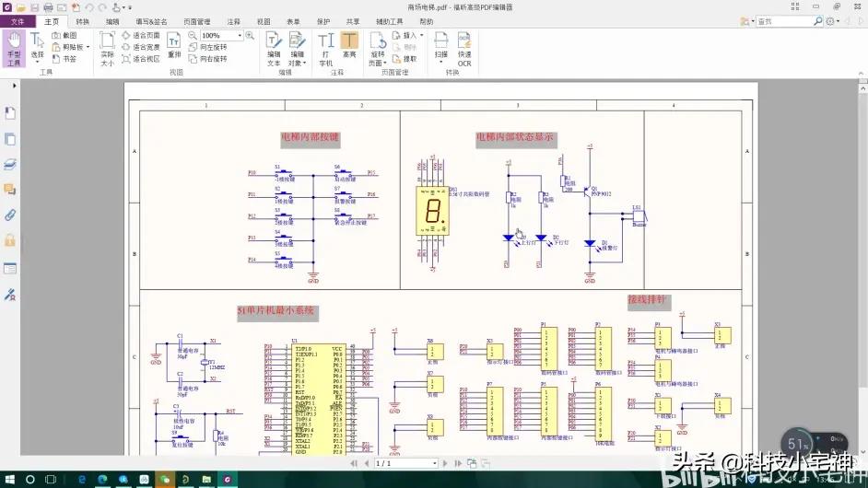The image size is (868, 488).
Task: Switch to the Share (共享) tab
Action: pyautogui.click(x=353, y=21)
